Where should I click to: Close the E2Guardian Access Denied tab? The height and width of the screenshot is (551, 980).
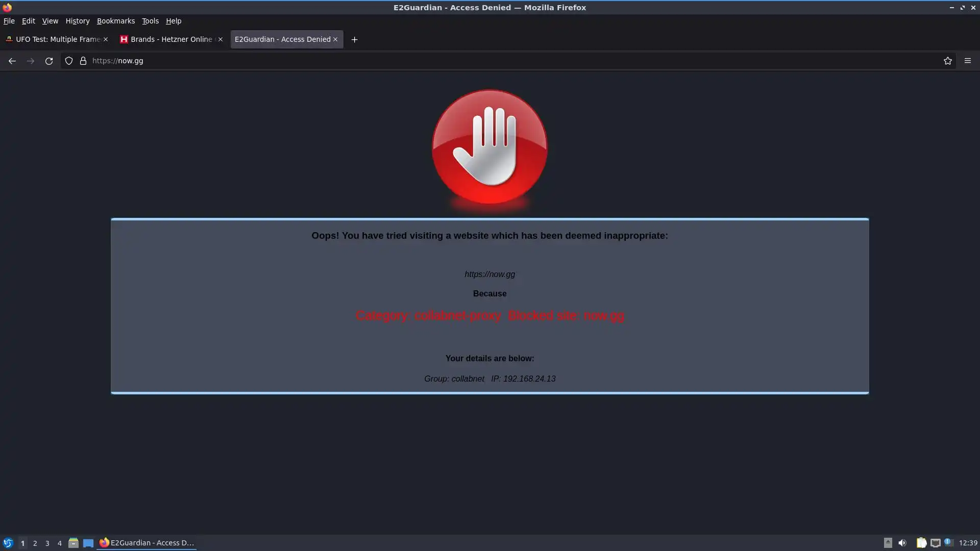tap(335, 39)
